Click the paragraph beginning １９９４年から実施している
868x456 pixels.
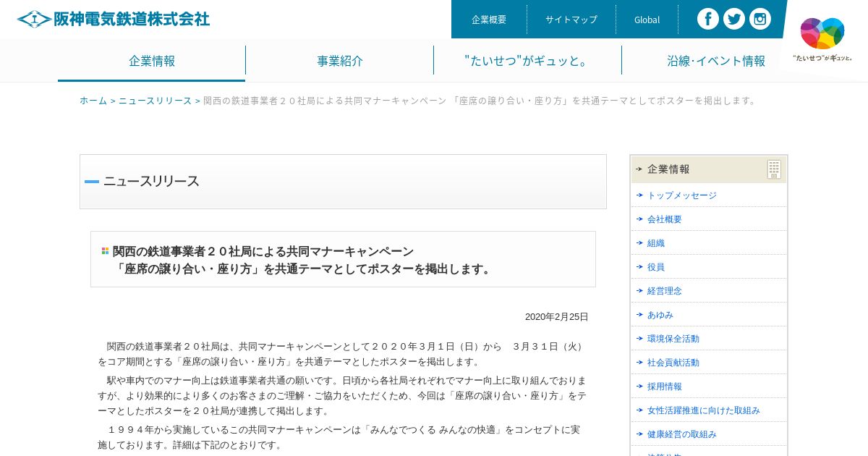pyautogui.click(x=339, y=437)
